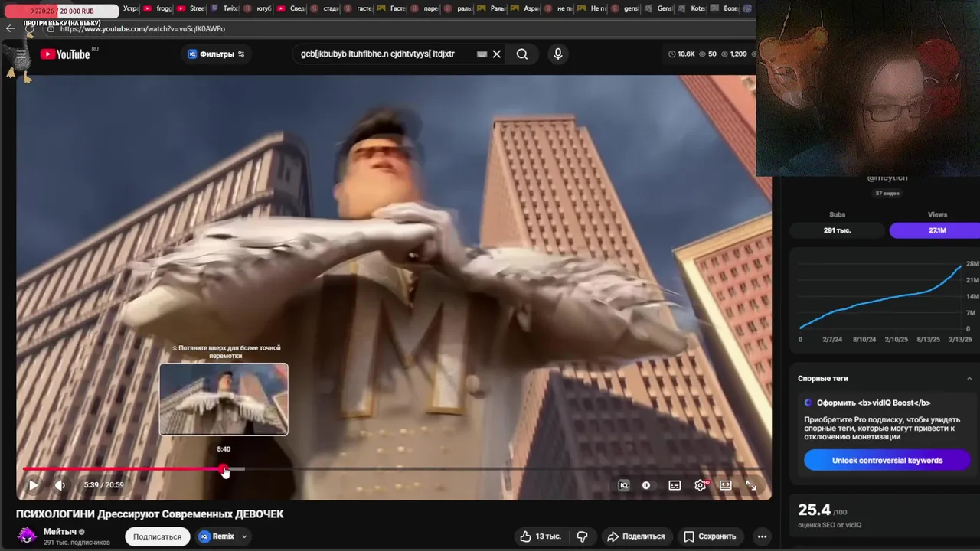Switch to the frogg browser tab

pos(158,8)
